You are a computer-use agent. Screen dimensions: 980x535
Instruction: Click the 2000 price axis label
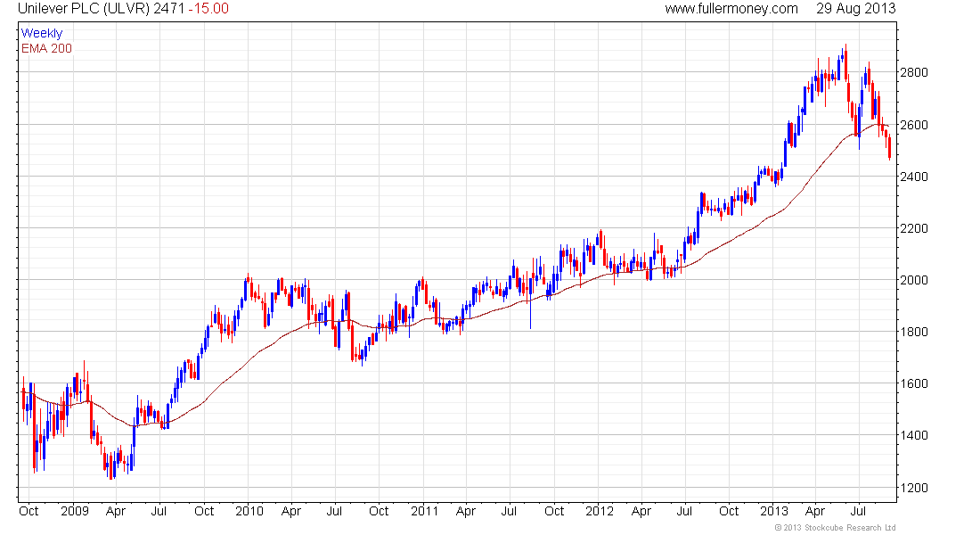[x=914, y=280]
